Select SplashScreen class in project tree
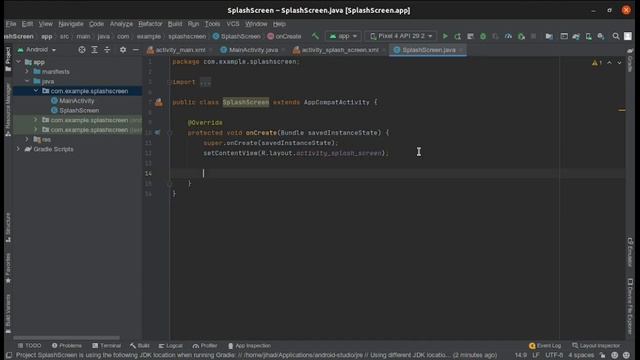This screenshot has width=640, height=360. click(79, 111)
